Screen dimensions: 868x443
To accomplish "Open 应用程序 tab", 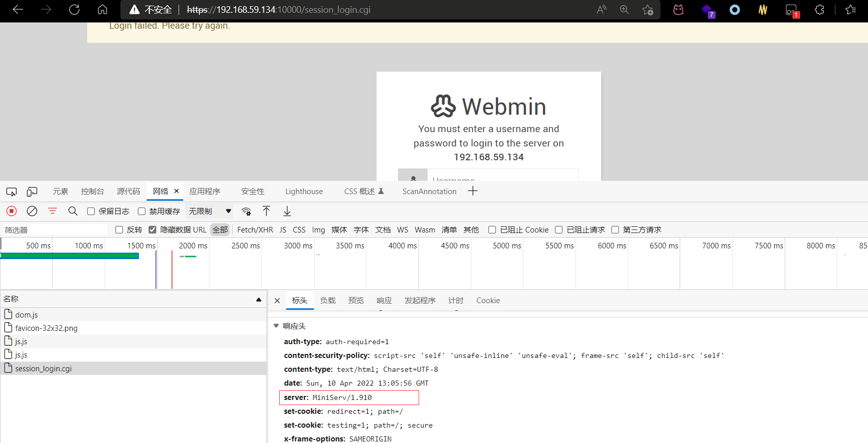I will click(x=204, y=192).
